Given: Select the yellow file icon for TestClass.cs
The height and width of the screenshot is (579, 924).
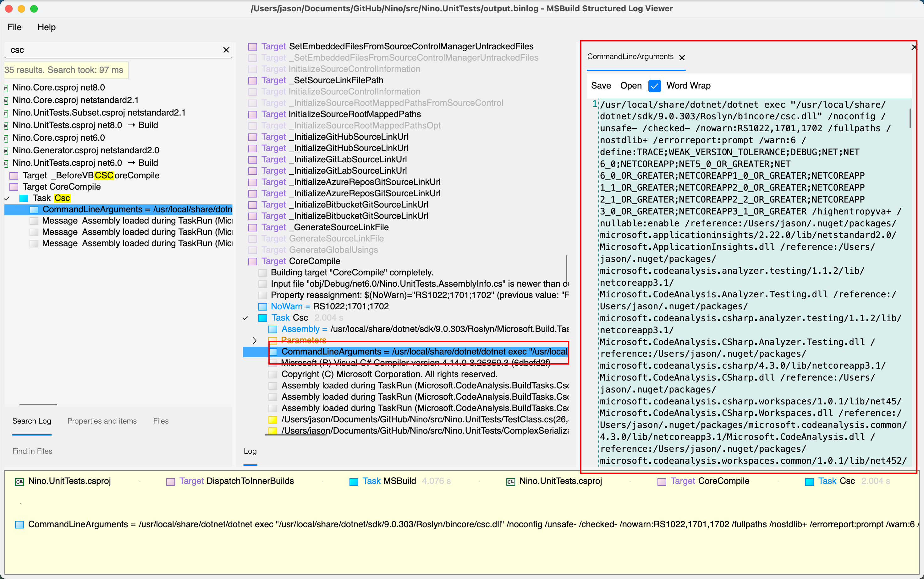Looking at the screenshot, I should [x=272, y=419].
